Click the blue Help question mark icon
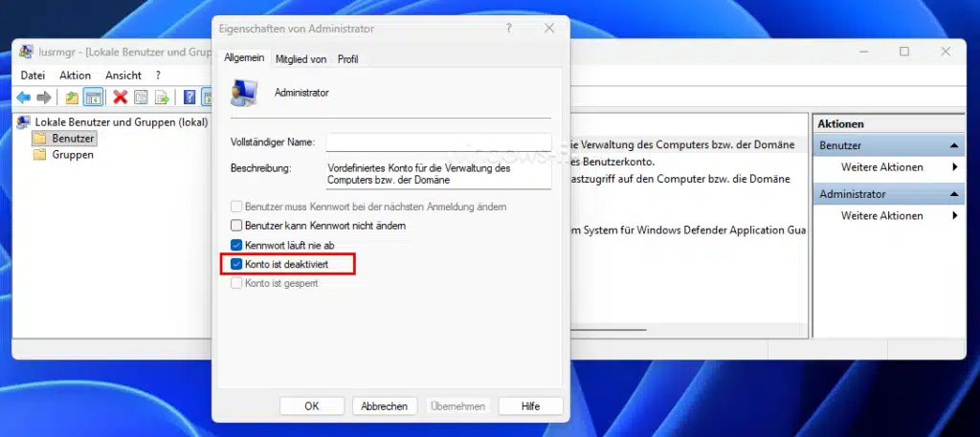Screen dimensions: 980x437 (189, 97)
